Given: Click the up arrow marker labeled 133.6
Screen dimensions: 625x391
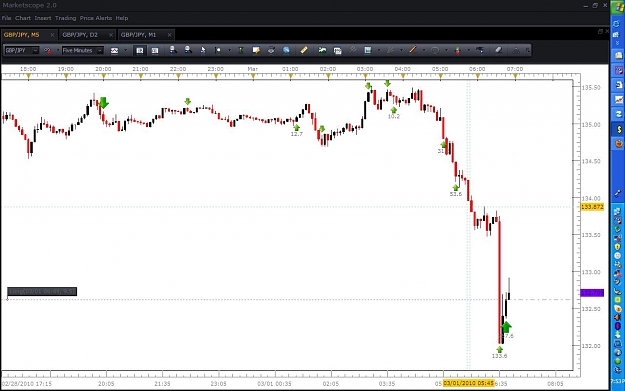Looking at the screenshot, I should (x=499, y=349).
